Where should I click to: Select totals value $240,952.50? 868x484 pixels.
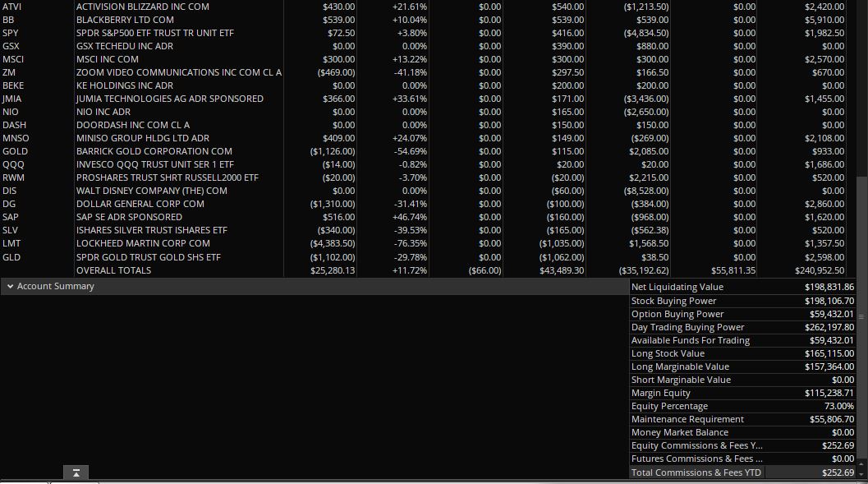[x=820, y=271]
